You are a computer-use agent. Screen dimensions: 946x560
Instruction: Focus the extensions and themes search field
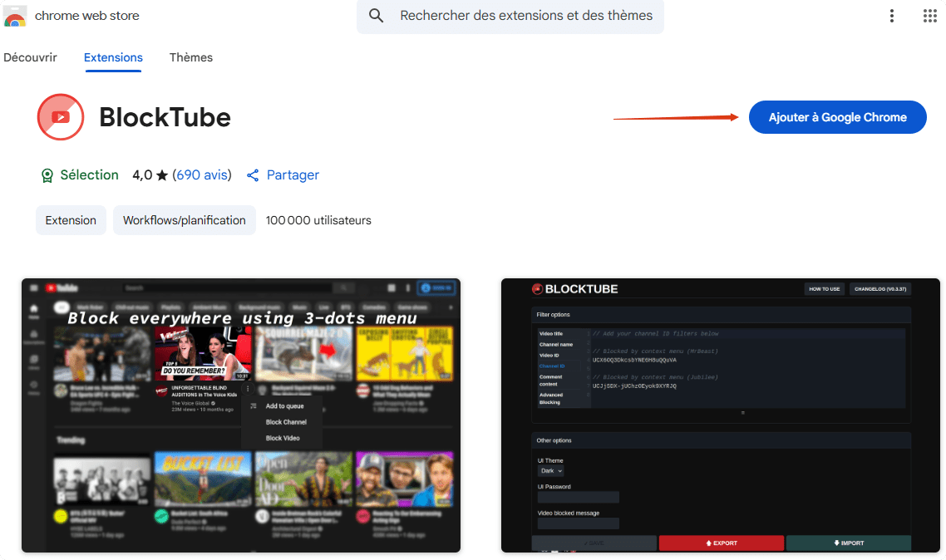click(510, 17)
